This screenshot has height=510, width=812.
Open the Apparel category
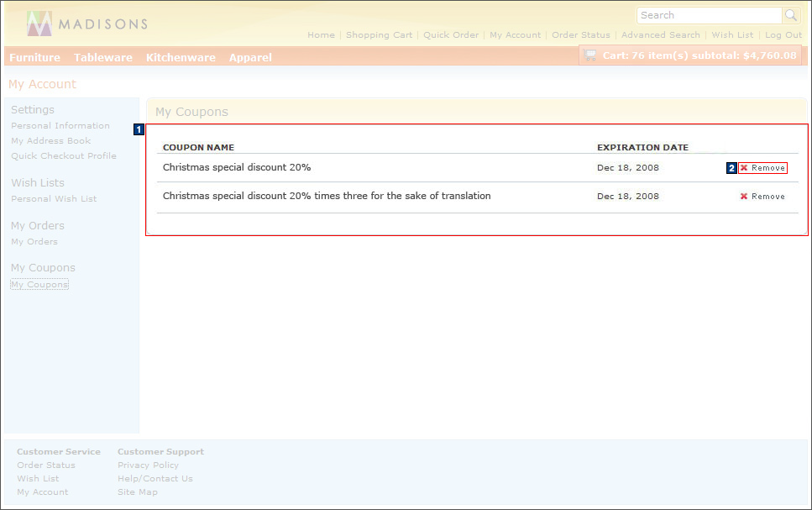point(251,56)
